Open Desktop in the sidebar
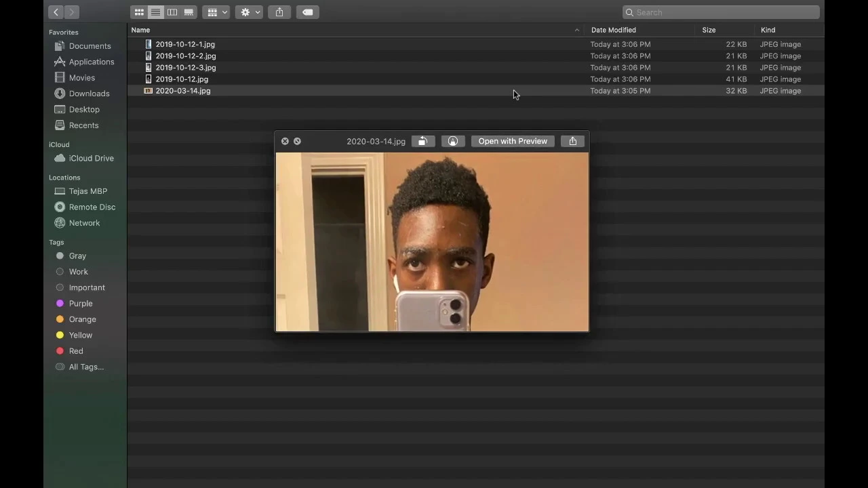868x488 pixels. pos(85,109)
